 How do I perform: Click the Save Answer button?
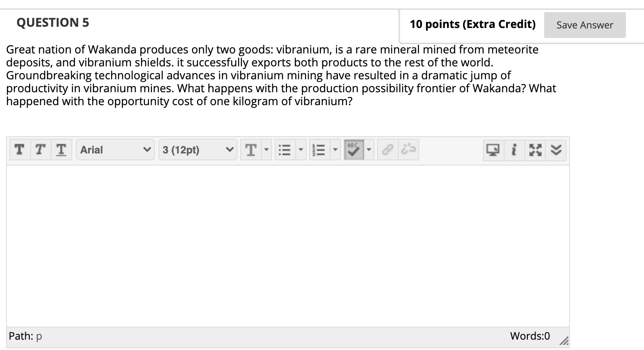tap(585, 25)
